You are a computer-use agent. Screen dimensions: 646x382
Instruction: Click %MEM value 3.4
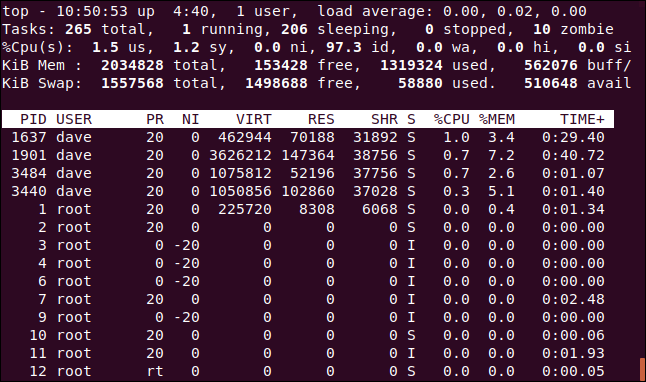(501, 137)
